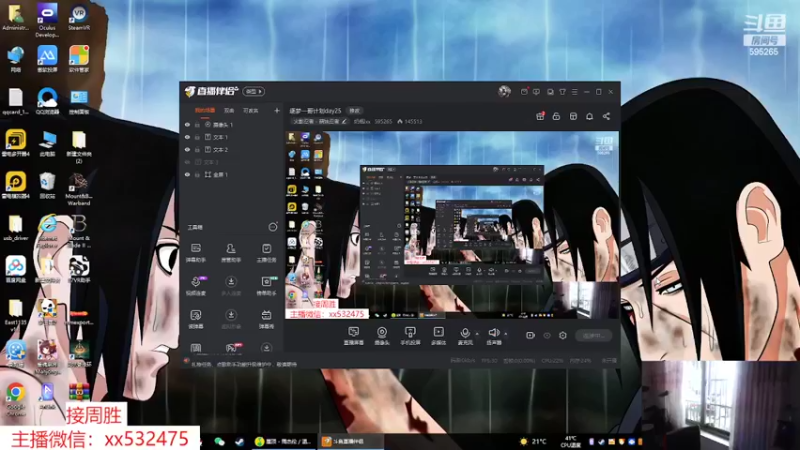
Task: Open the 视频连麦 tool in the toolbox
Action: (195, 286)
